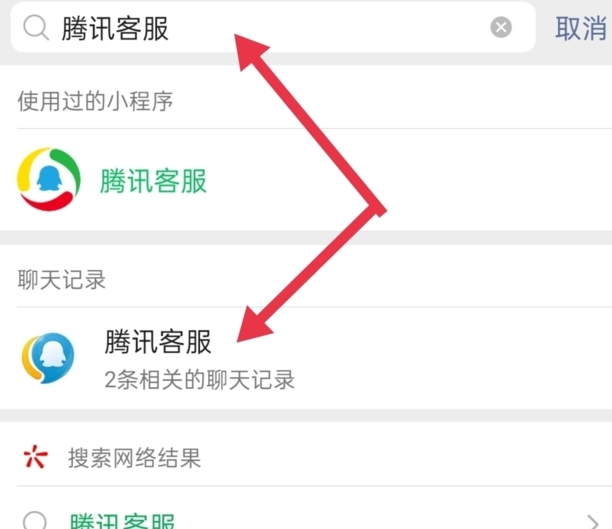
Task: Tap the 取消 cancel button
Action: pyautogui.click(x=580, y=28)
